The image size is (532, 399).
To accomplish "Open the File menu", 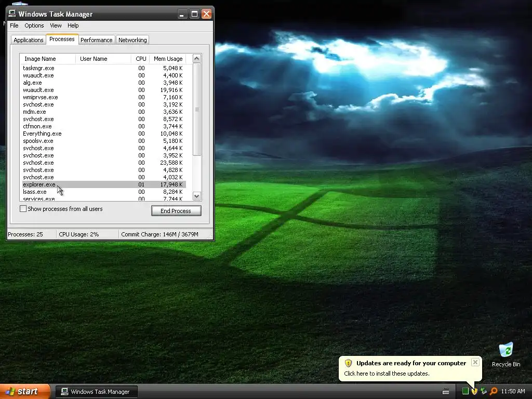I will pos(14,25).
